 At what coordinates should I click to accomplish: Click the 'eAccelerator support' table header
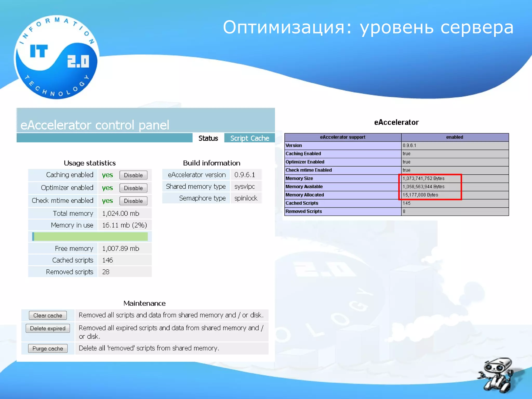pyautogui.click(x=343, y=137)
